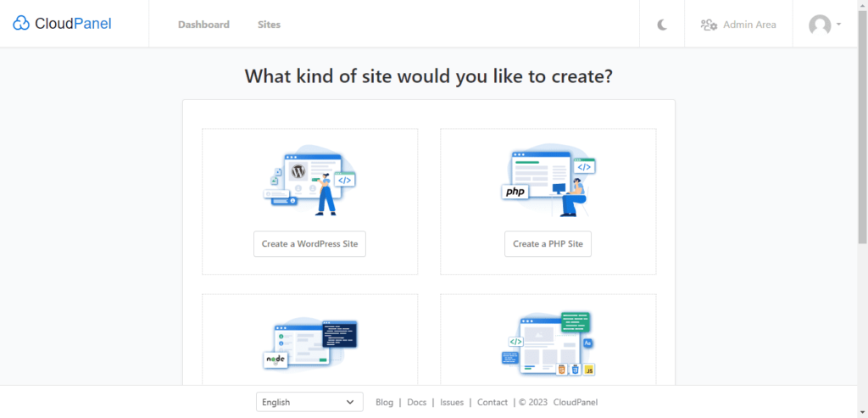Image resolution: width=868 pixels, height=418 pixels.
Task: Click the CloudPanel cloud logo icon
Action: 21,24
